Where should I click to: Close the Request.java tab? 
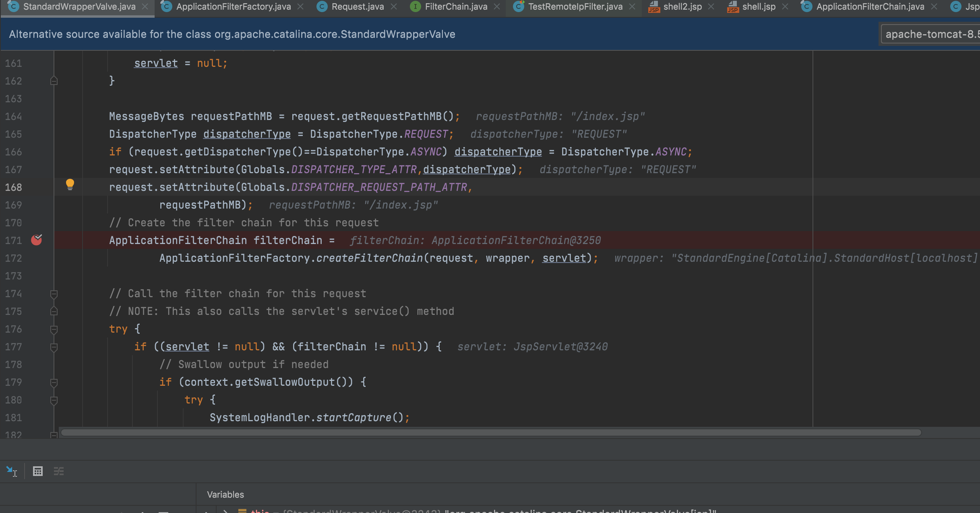pyautogui.click(x=394, y=6)
